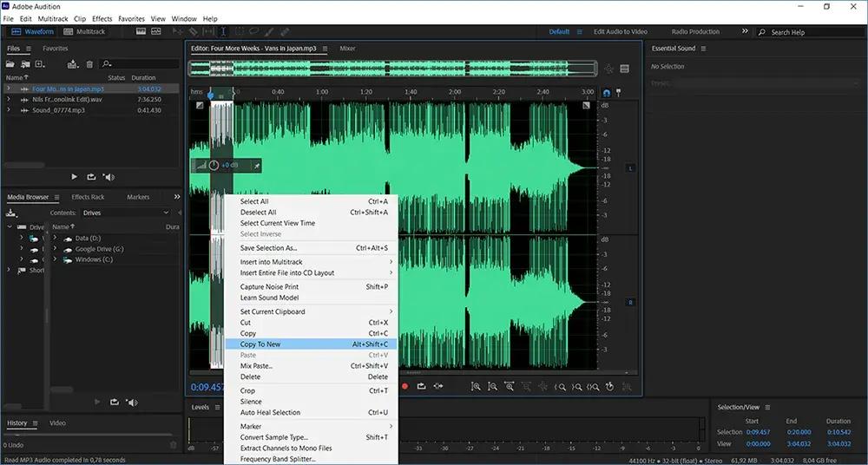The image size is (868, 465).
Task: Expand Sound_07774.mp3 file row
Action: 9,110
